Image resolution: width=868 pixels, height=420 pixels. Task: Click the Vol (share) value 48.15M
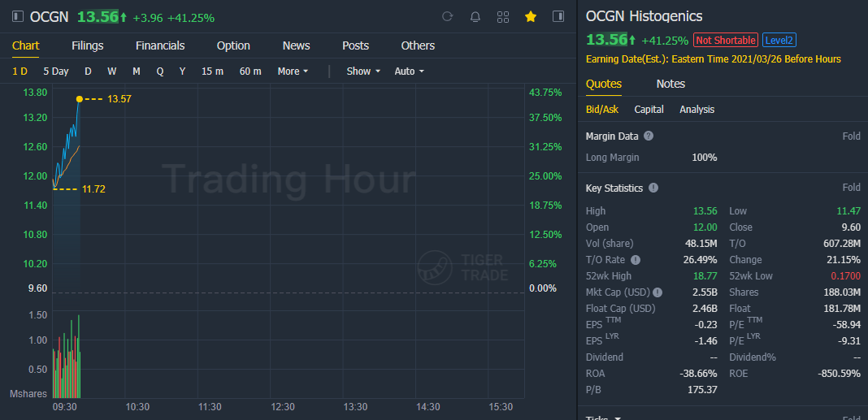[x=701, y=244]
